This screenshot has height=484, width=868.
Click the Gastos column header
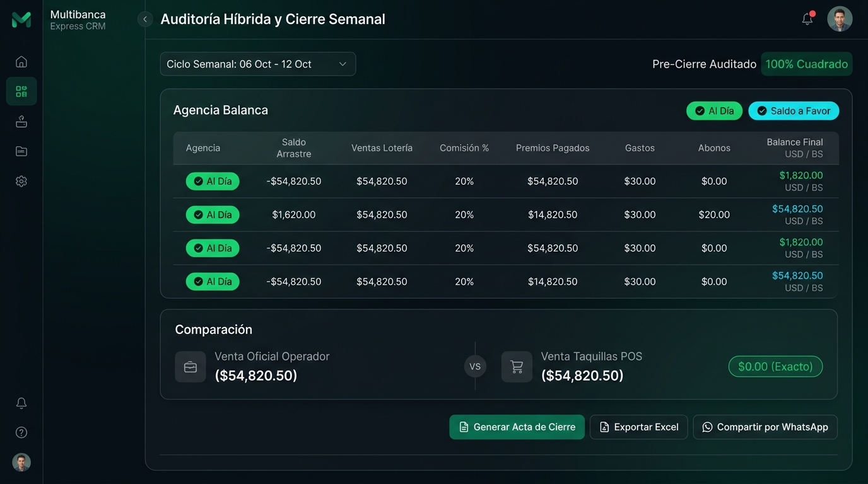(640, 148)
